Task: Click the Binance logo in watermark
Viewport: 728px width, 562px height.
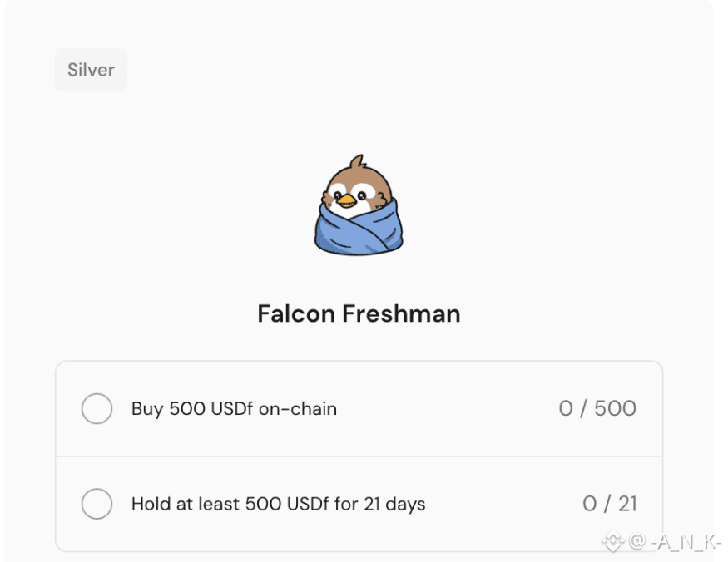Action: pyautogui.click(x=613, y=541)
